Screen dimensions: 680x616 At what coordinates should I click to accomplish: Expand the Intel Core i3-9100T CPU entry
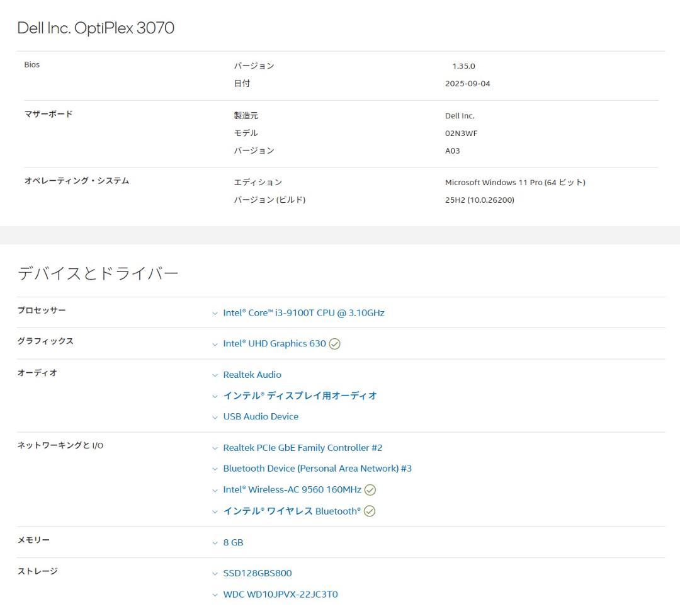pos(215,312)
